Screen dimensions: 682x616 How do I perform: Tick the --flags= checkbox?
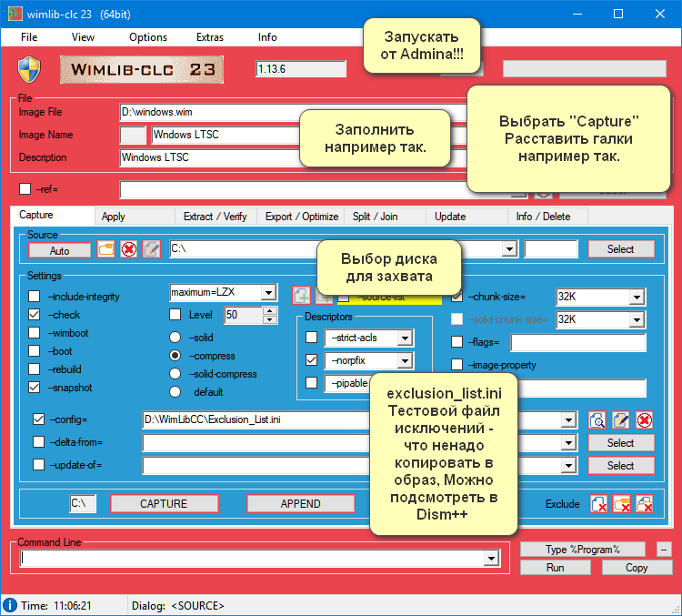tap(456, 342)
